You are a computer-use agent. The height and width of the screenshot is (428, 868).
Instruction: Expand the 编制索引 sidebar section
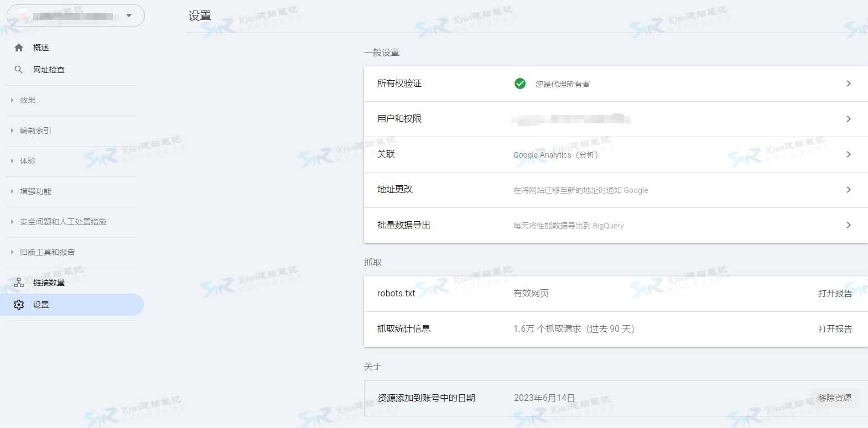[35, 131]
